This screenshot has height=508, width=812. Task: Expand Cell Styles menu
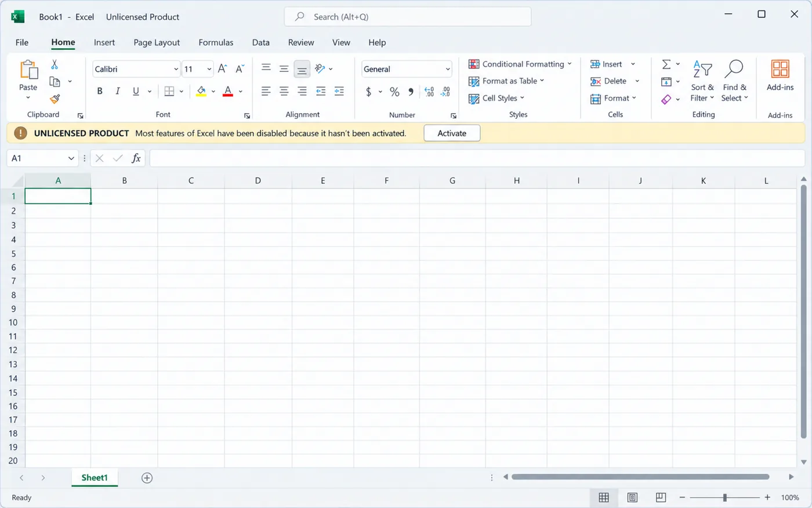496,98
